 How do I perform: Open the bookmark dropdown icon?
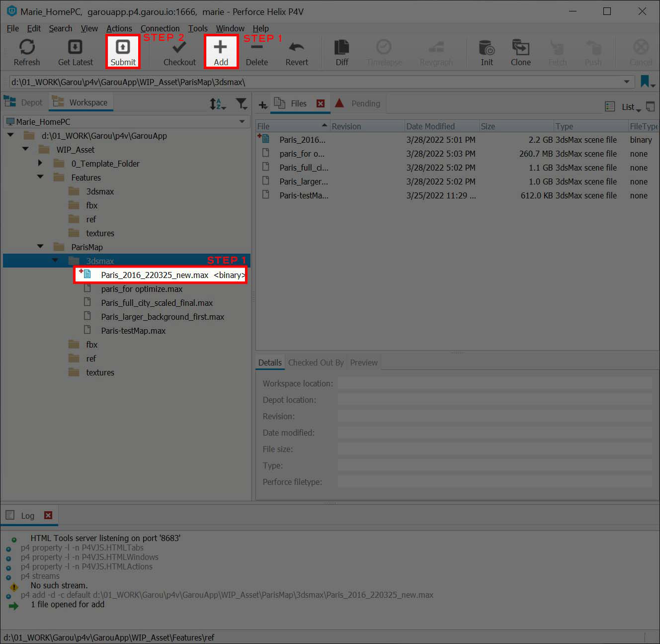click(x=648, y=82)
